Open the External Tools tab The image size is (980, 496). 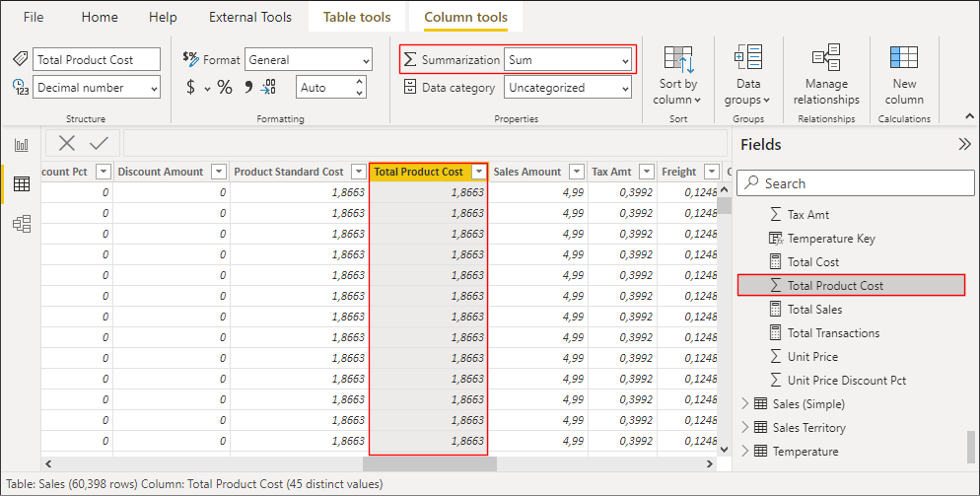coord(250,17)
